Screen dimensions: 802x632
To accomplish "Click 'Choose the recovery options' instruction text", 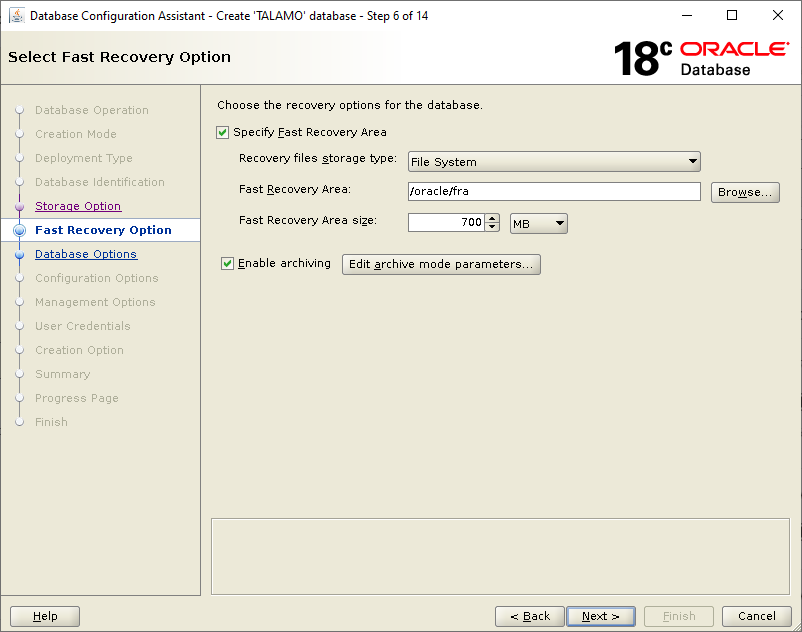I will pyautogui.click(x=350, y=105).
